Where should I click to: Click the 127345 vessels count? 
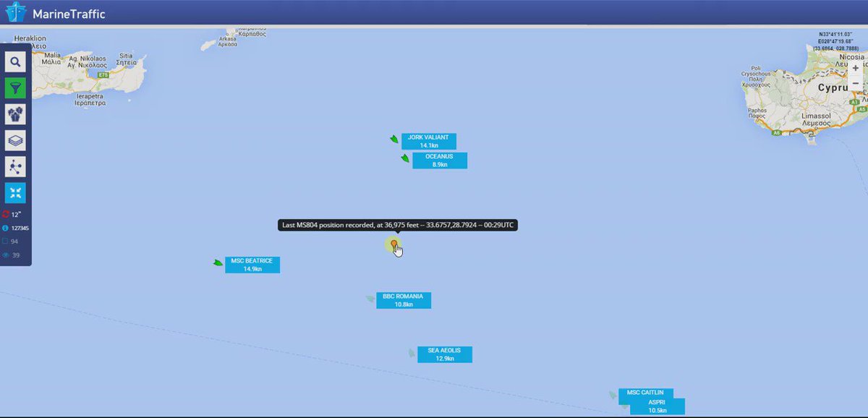(20, 229)
